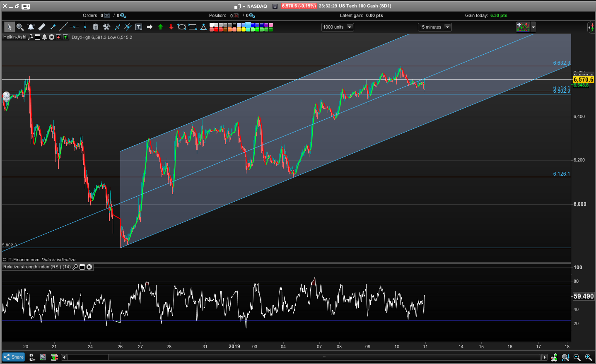
Task: Open Heikin-Ashi wrench settings
Action: [30, 37]
